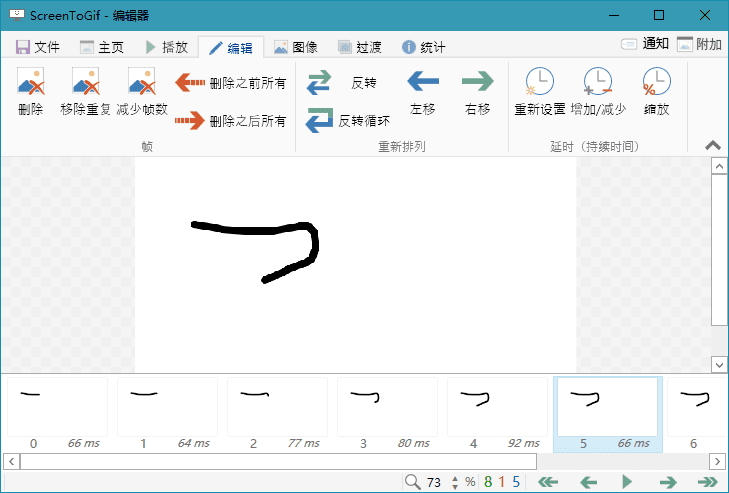Open the 文件 tab
The height and width of the screenshot is (493, 729).
[38, 47]
